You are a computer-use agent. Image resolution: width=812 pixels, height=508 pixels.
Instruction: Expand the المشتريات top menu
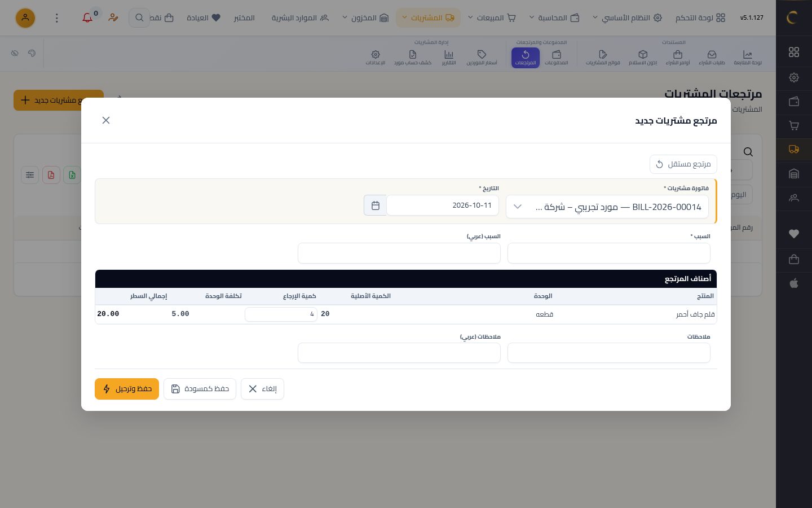coord(429,18)
